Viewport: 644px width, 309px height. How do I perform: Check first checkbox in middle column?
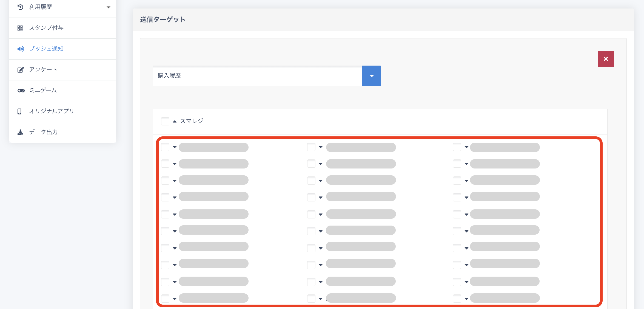(x=311, y=147)
